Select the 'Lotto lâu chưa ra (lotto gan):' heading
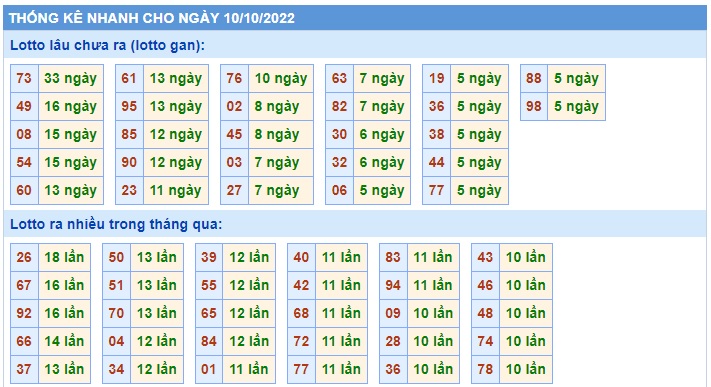 click(x=107, y=45)
